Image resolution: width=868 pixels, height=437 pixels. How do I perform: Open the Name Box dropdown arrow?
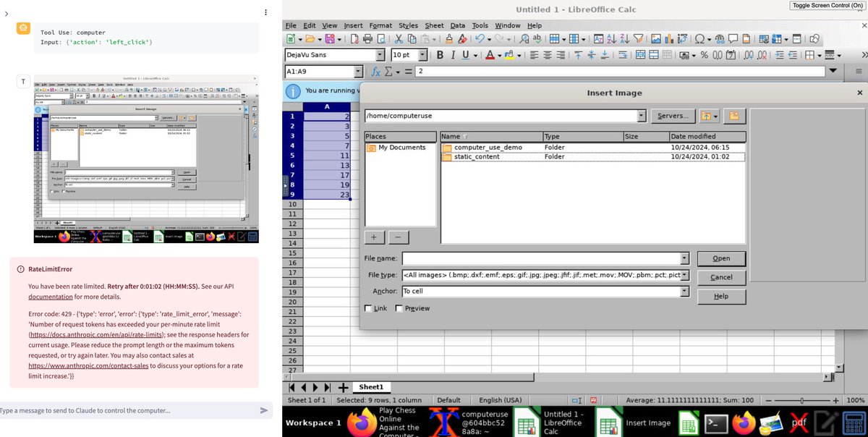(359, 72)
